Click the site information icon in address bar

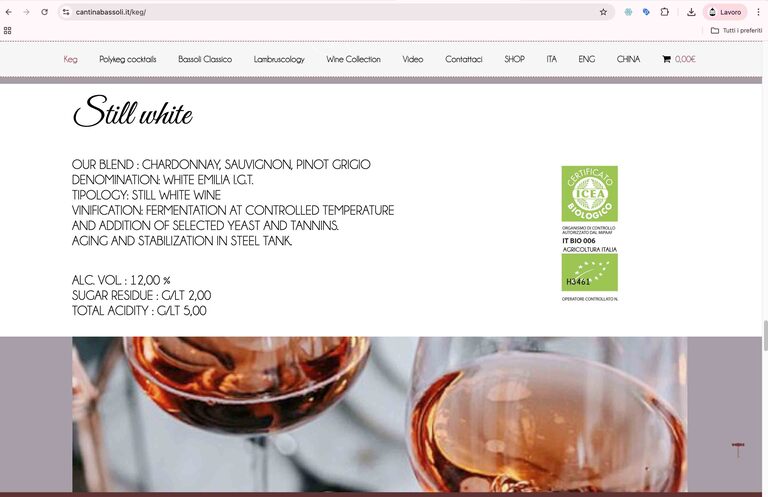coord(66,12)
